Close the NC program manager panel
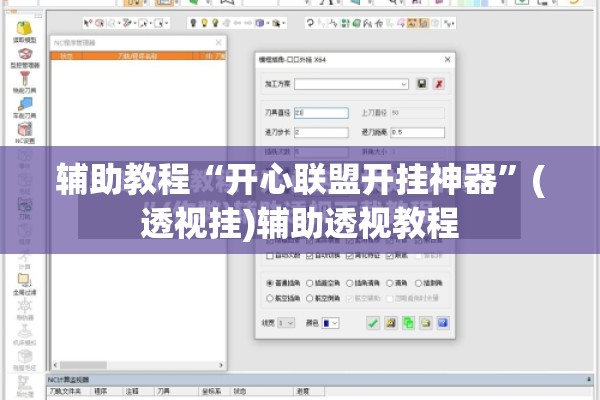The width and height of the screenshot is (600, 400). [218, 42]
